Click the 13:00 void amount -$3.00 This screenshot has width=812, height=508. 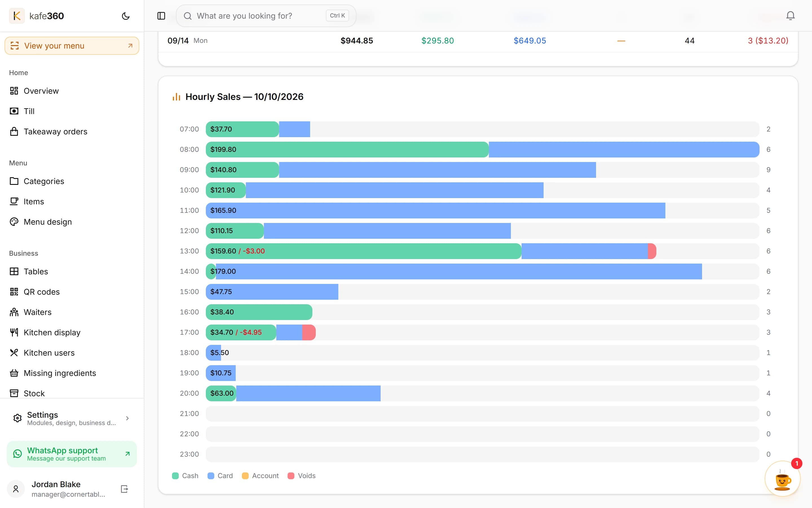point(253,251)
